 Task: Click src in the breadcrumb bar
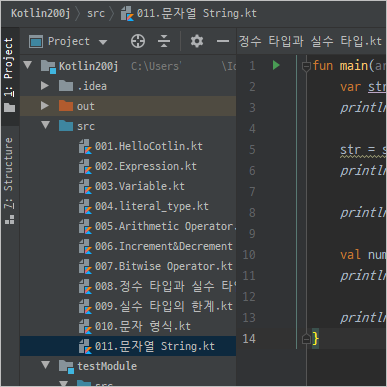(96, 14)
